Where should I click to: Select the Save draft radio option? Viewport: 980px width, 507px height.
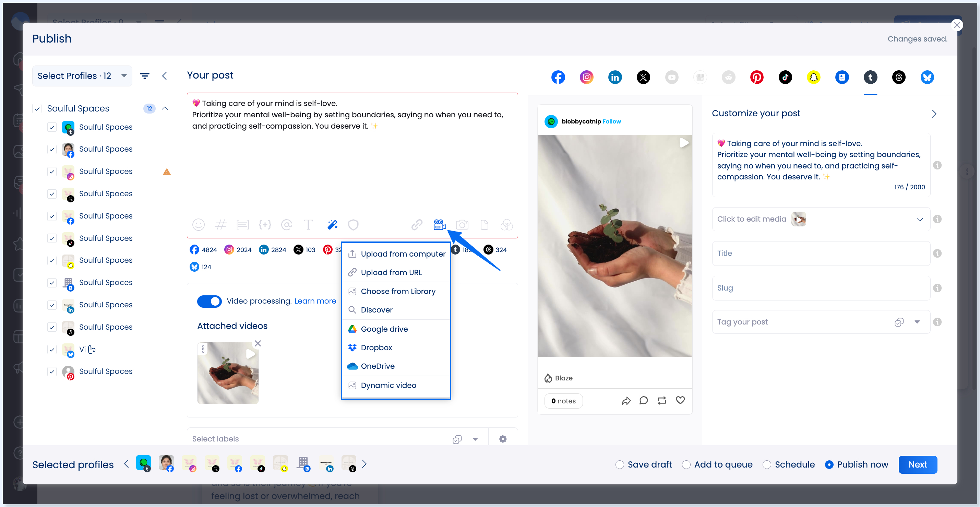pos(620,465)
